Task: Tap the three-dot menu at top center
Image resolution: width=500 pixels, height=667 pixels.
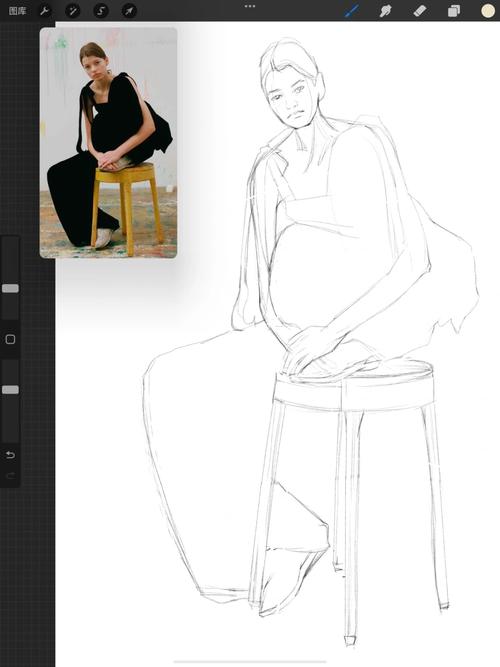Action: pos(250,6)
